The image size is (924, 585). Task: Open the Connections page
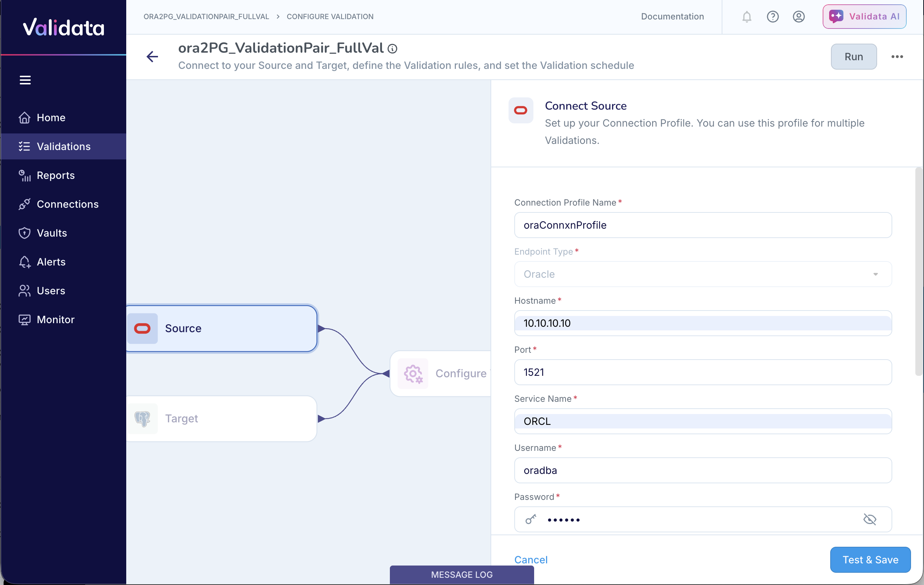(x=67, y=204)
